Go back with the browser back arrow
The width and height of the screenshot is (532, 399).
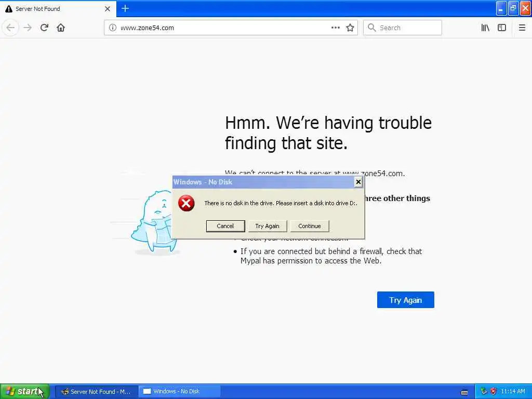10,28
